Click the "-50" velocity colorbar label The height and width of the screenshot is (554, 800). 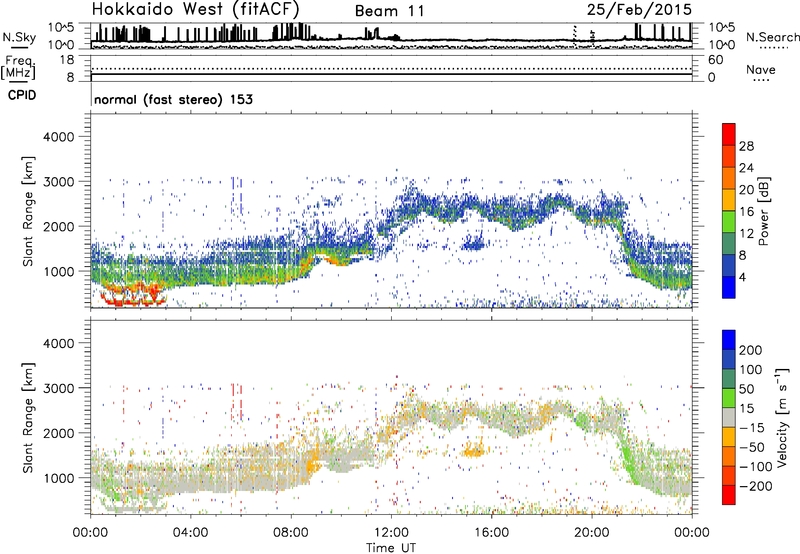click(752, 447)
